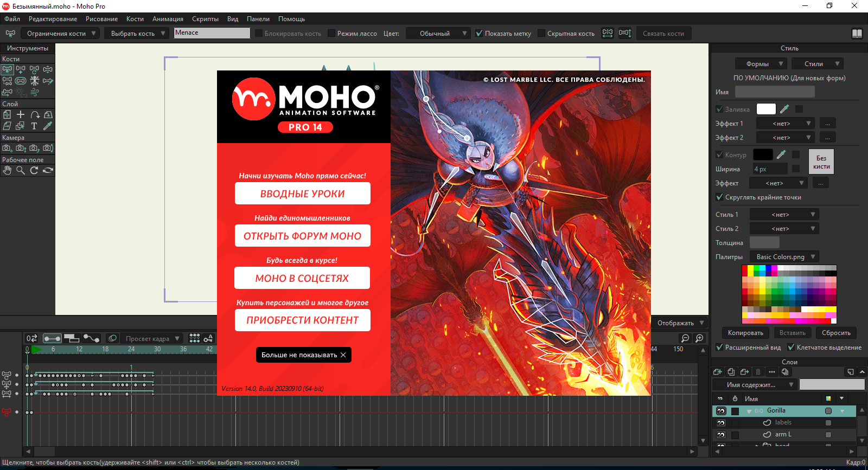Screen dimensions: 868x470
Task: Click the Motion Graph mode icon
Action: coord(91,338)
